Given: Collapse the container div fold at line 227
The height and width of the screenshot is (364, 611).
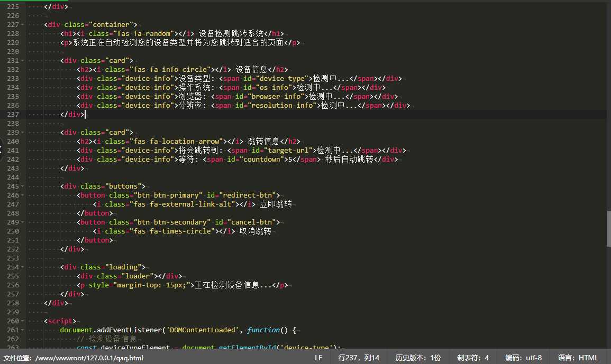Looking at the screenshot, I should coord(22,25).
